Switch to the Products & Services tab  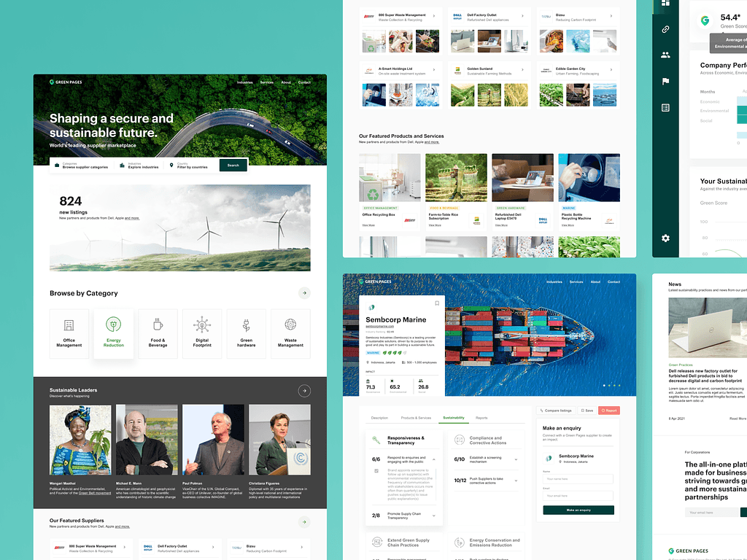(416, 418)
